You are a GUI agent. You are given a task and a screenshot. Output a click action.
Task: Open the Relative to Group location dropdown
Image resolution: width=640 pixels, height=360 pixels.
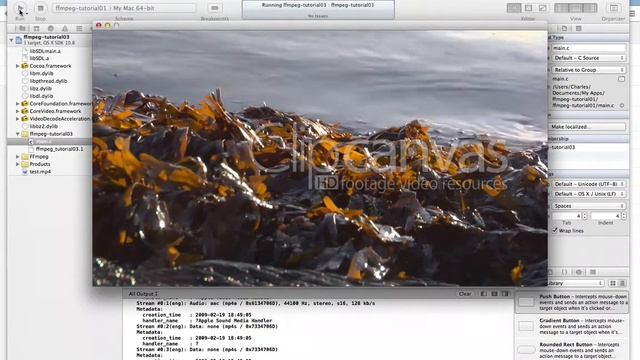(589, 70)
